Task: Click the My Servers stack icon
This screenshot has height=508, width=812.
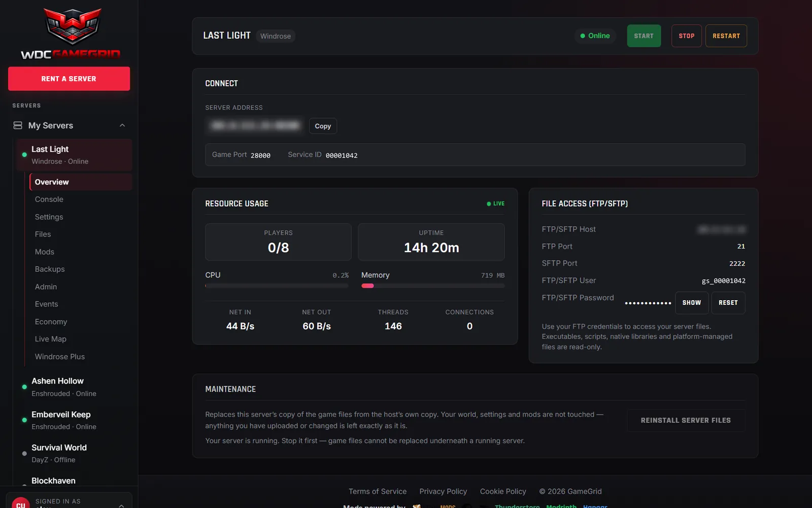Action: coord(18,125)
